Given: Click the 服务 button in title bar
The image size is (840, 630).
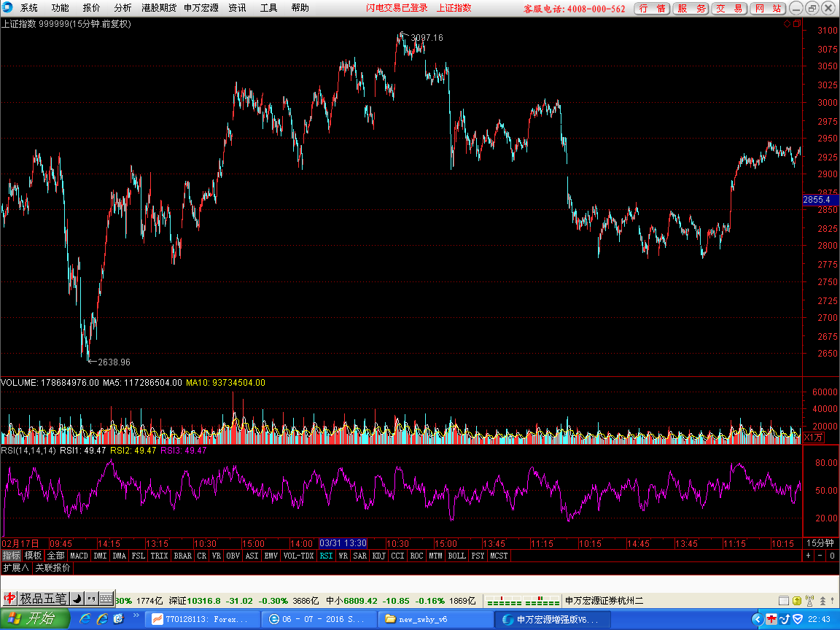Looking at the screenshot, I should pyautogui.click(x=691, y=9).
